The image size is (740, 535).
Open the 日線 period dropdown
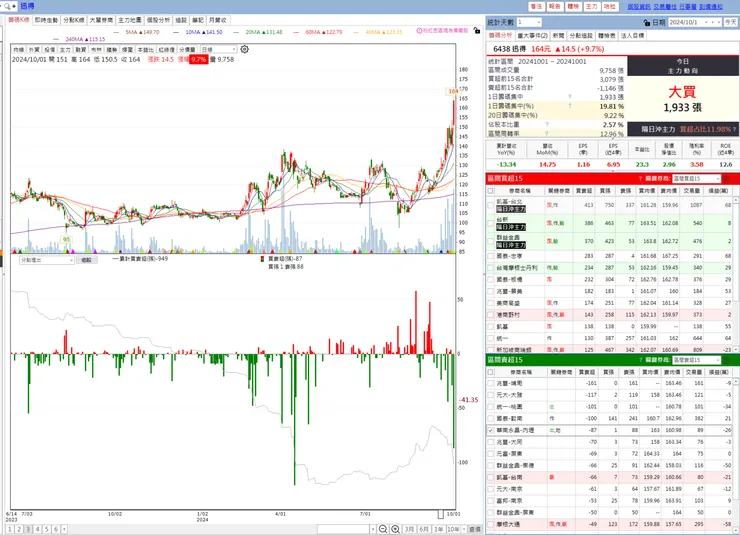(x=219, y=49)
